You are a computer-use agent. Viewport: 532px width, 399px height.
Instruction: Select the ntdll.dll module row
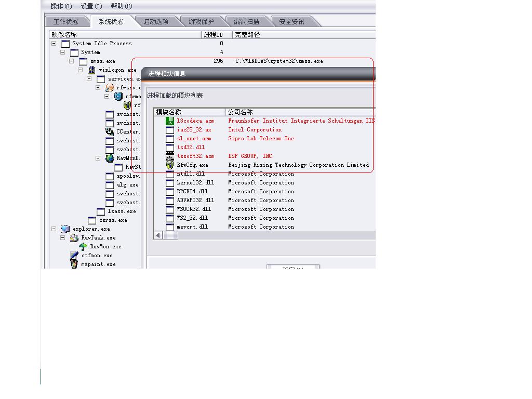pos(265,174)
